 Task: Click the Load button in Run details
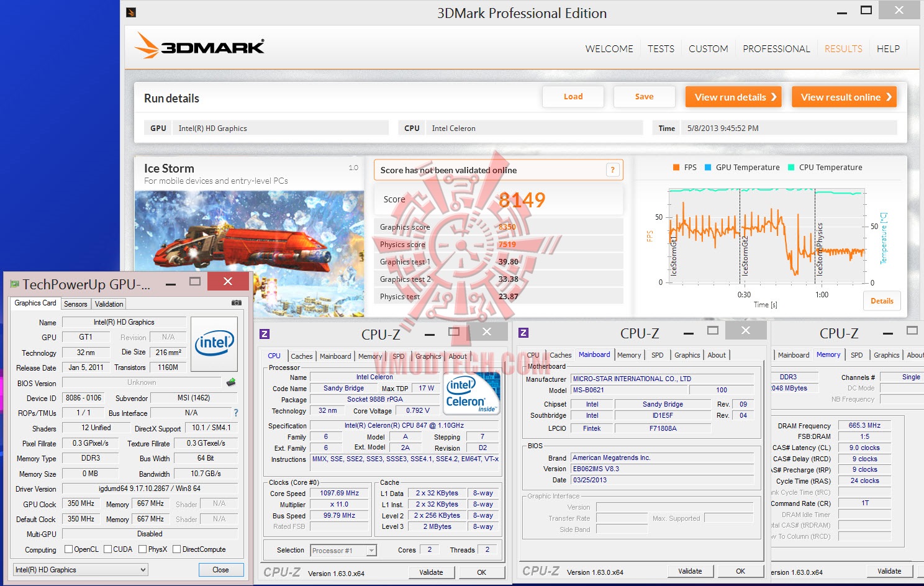click(573, 97)
